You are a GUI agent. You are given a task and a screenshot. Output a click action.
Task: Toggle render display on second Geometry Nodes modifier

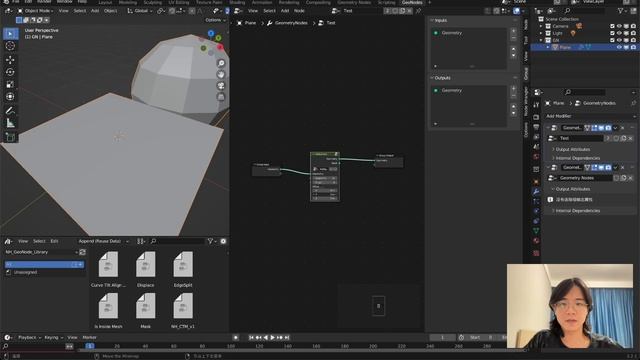tap(608, 168)
